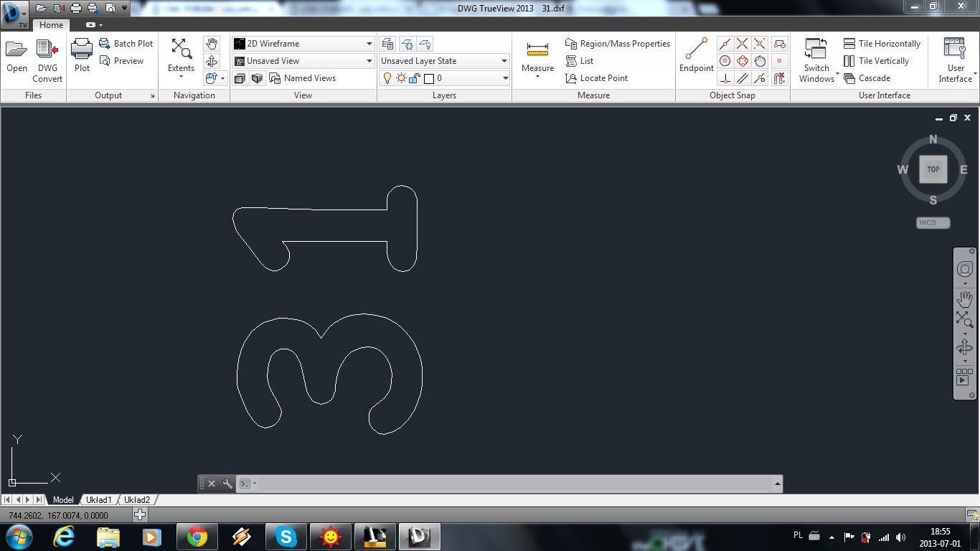The height and width of the screenshot is (551, 980).
Task: Toggle Parallel object snap
Action: click(743, 78)
